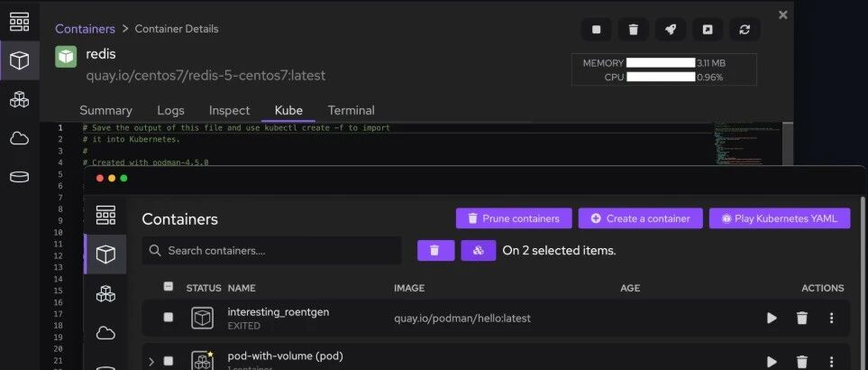Image resolution: width=868 pixels, height=370 pixels.
Task: Expand the pod-with-volume row
Action: pyautogui.click(x=151, y=362)
